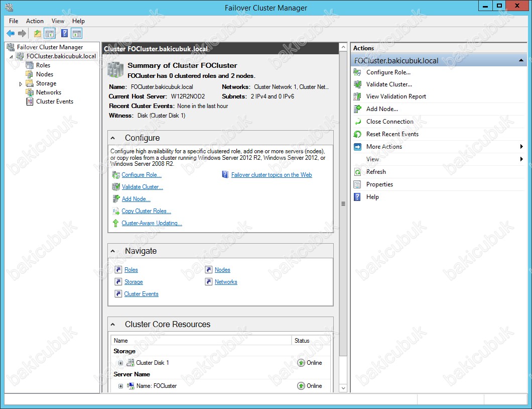Click the Up one level folder icon
Image resolution: width=532 pixels, height=409 pixels.
pos(37,33)
